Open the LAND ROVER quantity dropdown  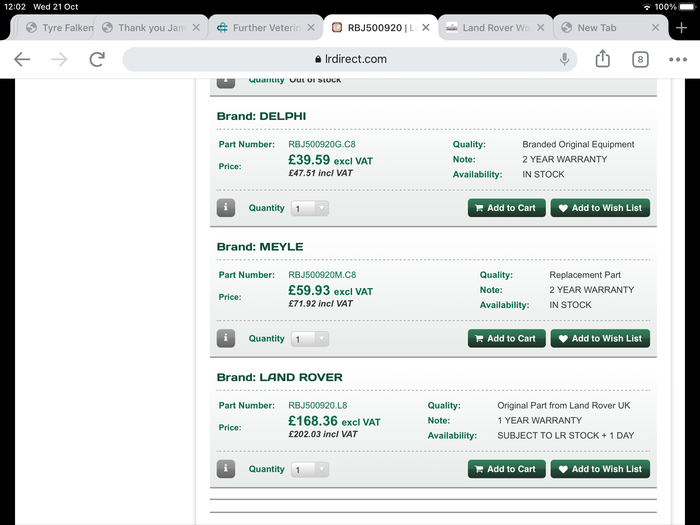310,470
